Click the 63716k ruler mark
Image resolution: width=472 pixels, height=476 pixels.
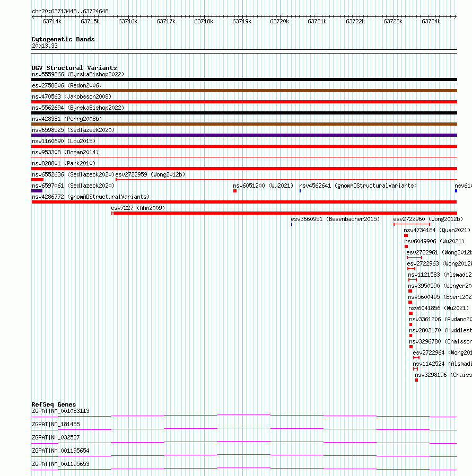128,21
